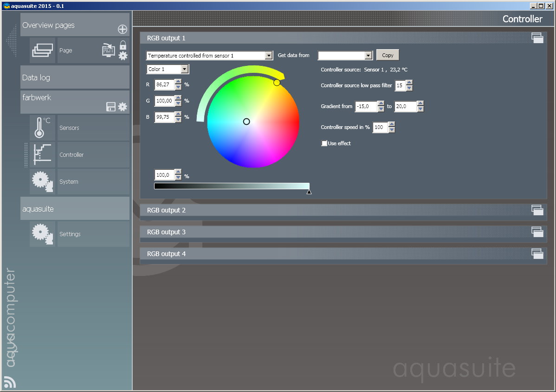Click the aquasuite title bar app icon
The width and height of the screenshot is (556, 392).
pos(6,6)
